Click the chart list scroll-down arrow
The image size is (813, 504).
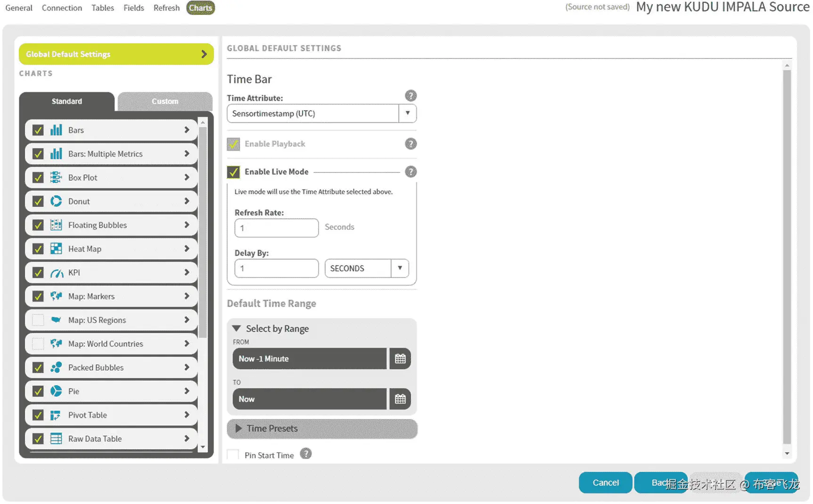[203, 447]
